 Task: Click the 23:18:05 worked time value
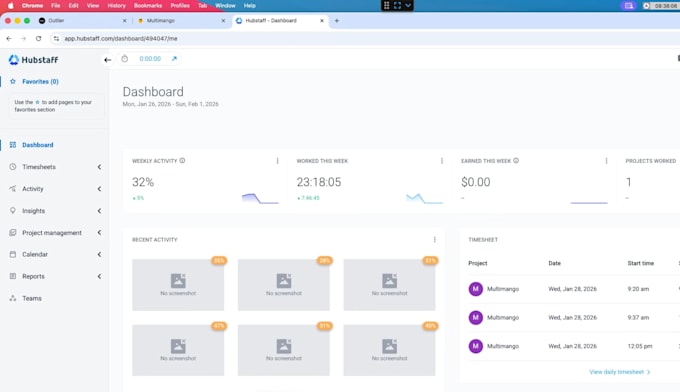(319, 182)
